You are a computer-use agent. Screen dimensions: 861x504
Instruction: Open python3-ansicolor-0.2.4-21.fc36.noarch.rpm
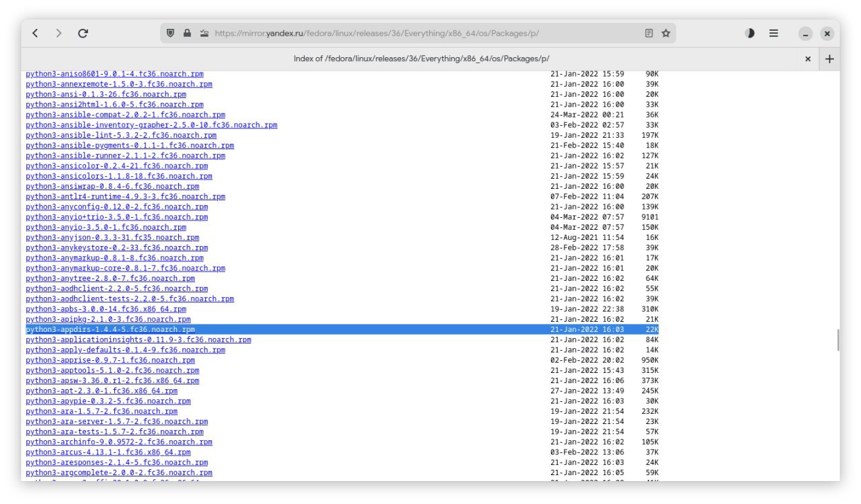(x=116, y=166)
